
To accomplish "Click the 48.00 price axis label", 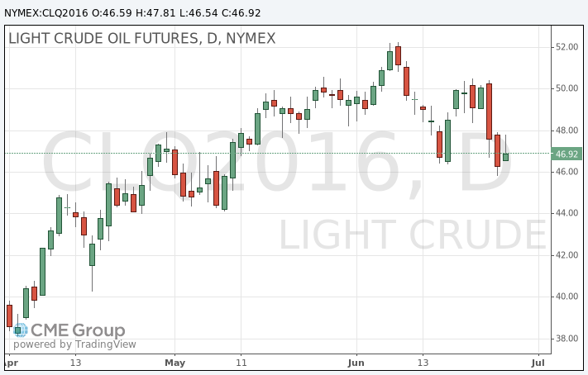I will click(x=566, y=131).
